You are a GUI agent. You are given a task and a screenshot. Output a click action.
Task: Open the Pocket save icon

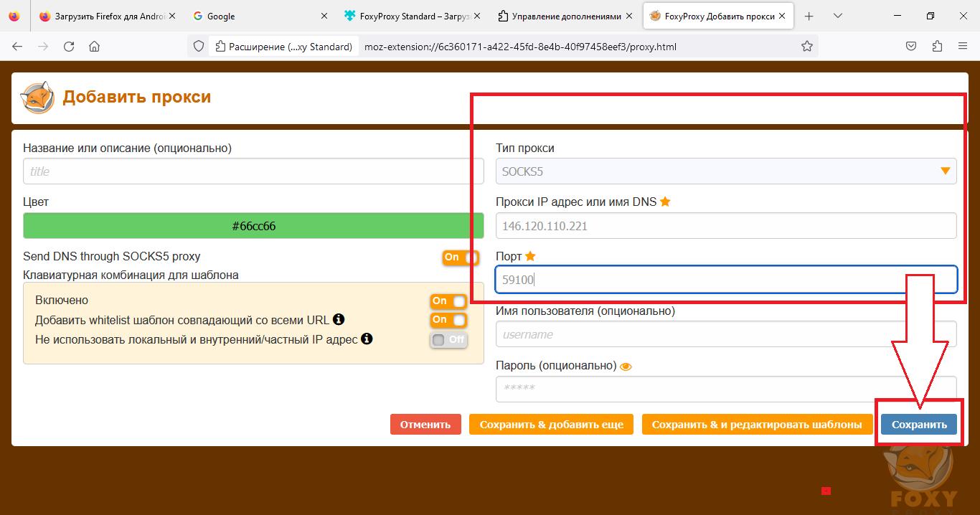(910, 47)
